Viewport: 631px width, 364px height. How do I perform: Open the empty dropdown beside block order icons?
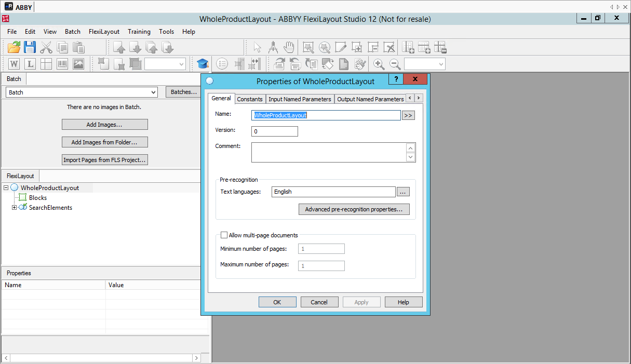pyautogui.click(x=181, y=64)
